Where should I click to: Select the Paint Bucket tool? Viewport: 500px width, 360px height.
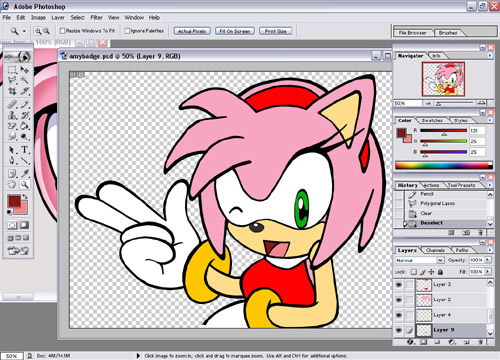(24, 126)
